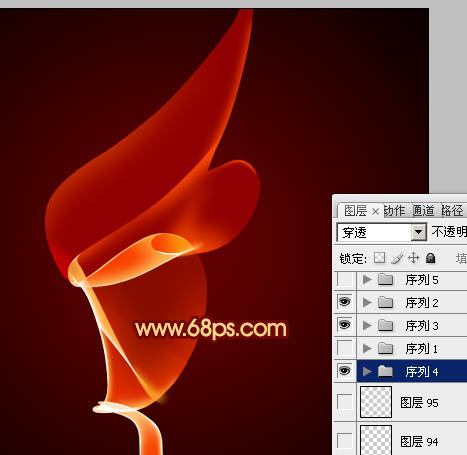
Task: Open the 穿透 blend mode dropdown
Action: tap(419, 232)
